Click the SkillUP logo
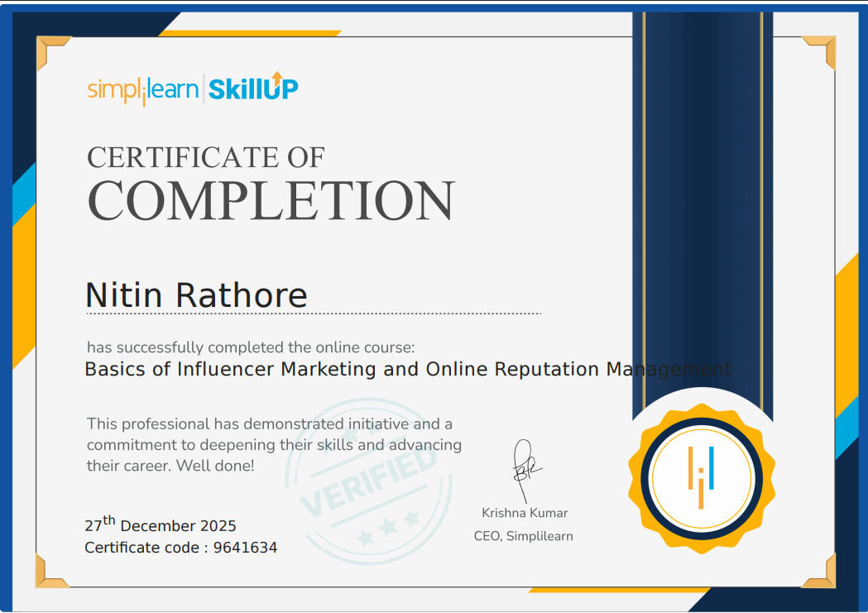 click(252, 88)
